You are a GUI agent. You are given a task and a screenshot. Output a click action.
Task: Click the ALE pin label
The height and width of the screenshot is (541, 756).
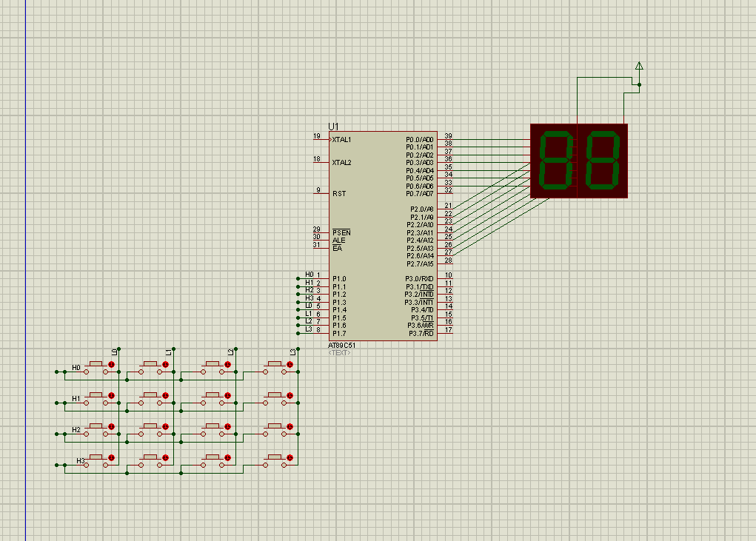point(339,241)
